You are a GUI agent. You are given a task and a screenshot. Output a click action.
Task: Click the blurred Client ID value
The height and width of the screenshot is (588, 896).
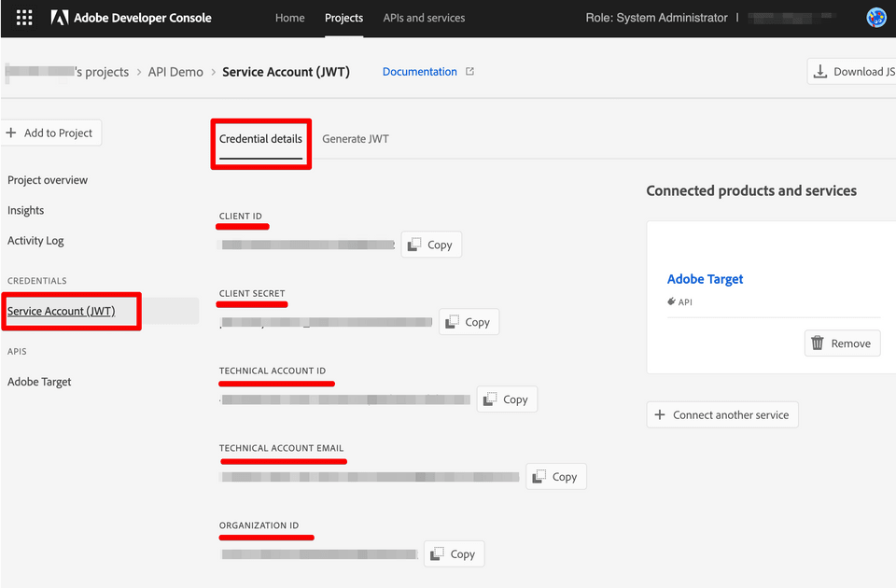click(307, 245)
